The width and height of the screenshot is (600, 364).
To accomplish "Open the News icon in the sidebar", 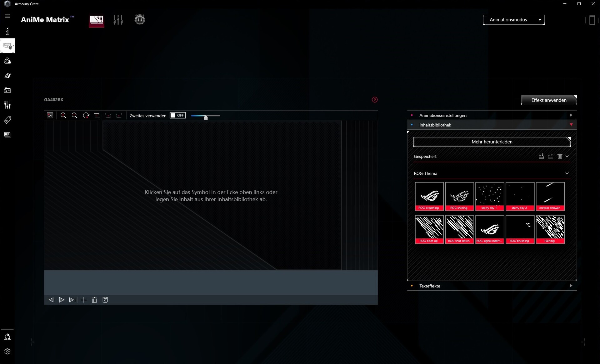I will (x=7, y=135).
